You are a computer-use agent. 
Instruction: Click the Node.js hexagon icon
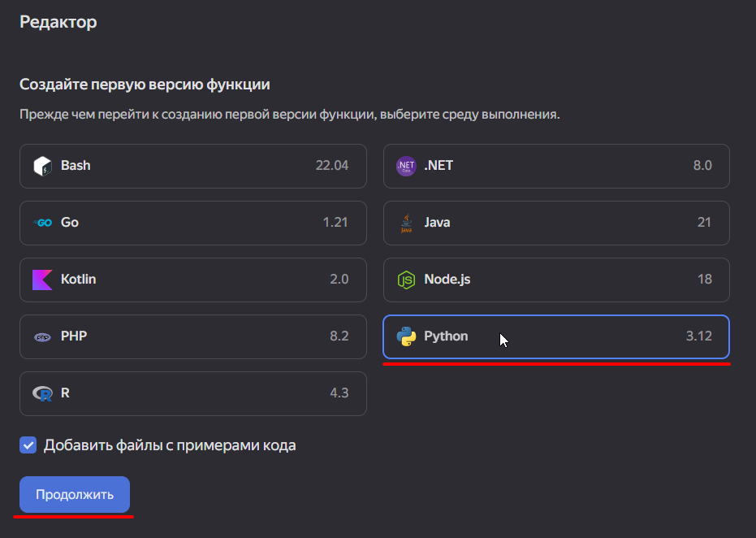click(406, 280)
